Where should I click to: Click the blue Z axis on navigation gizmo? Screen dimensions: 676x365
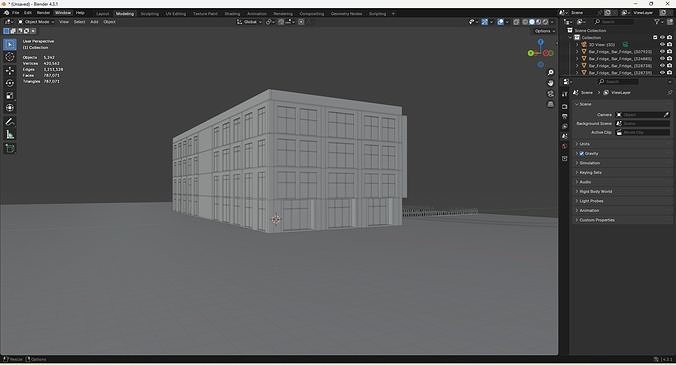(x=540, y=42)
